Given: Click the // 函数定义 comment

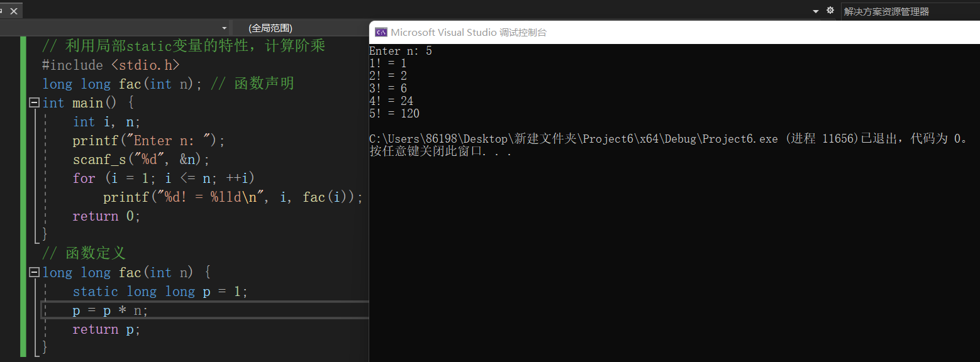Looking at the screenshot, I should [84, 253].
